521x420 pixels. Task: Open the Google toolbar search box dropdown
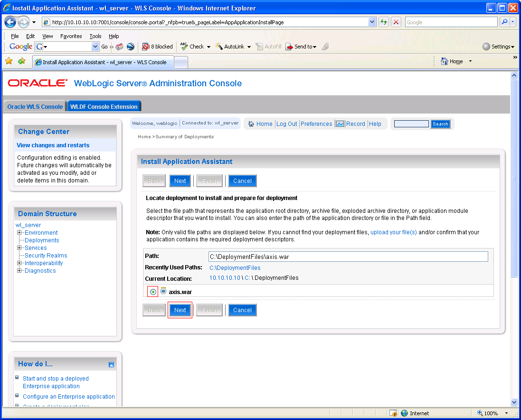pyautogui.click(x=95, y=47)
